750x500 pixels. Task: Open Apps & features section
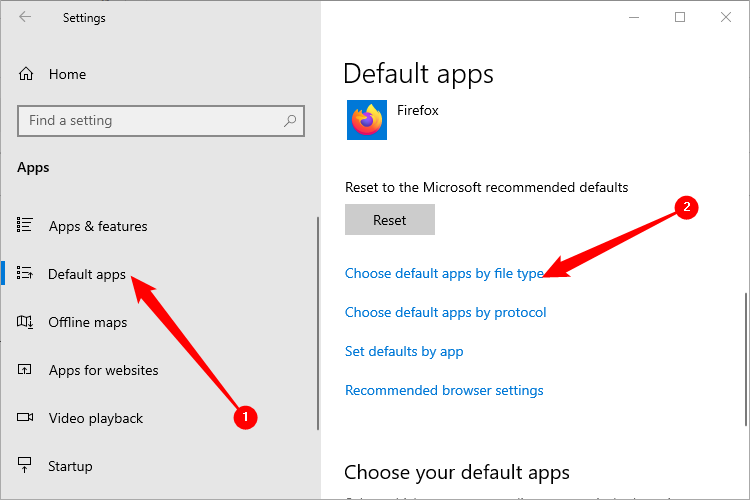[98, 226]
